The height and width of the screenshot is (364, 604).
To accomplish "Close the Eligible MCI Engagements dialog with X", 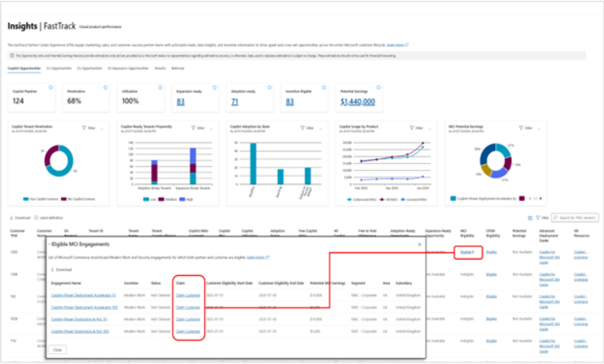I will tap(419, 244).
